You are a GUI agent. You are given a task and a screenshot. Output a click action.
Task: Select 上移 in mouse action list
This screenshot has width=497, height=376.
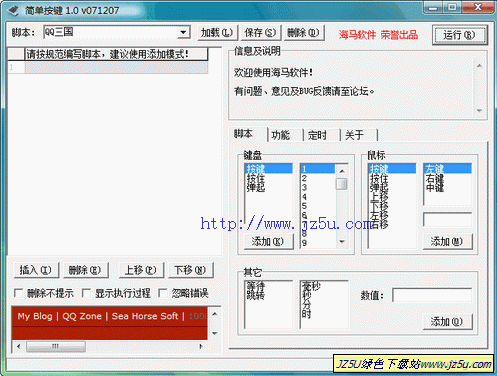[x=392, y=197]
